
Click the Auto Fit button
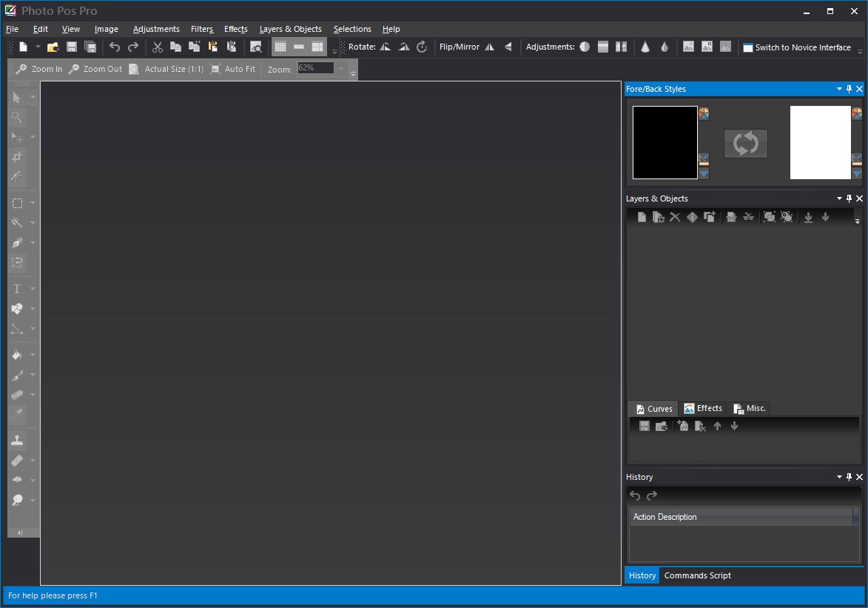tap(233, 69)
